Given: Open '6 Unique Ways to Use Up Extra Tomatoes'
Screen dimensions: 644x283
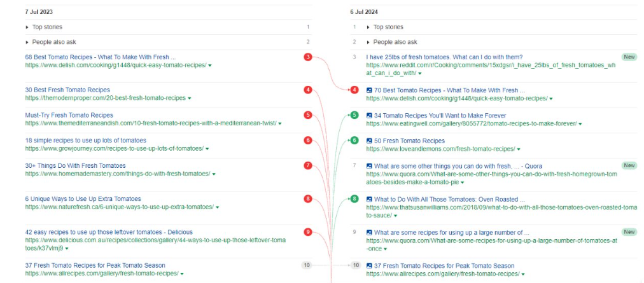Looking at the screenshot, I should 83,199.
